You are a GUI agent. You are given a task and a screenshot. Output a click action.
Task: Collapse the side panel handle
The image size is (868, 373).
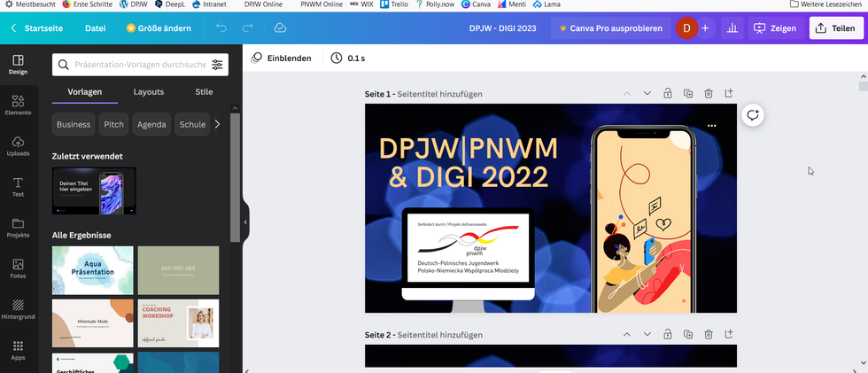pyautogui.click(x=245, y=221)
